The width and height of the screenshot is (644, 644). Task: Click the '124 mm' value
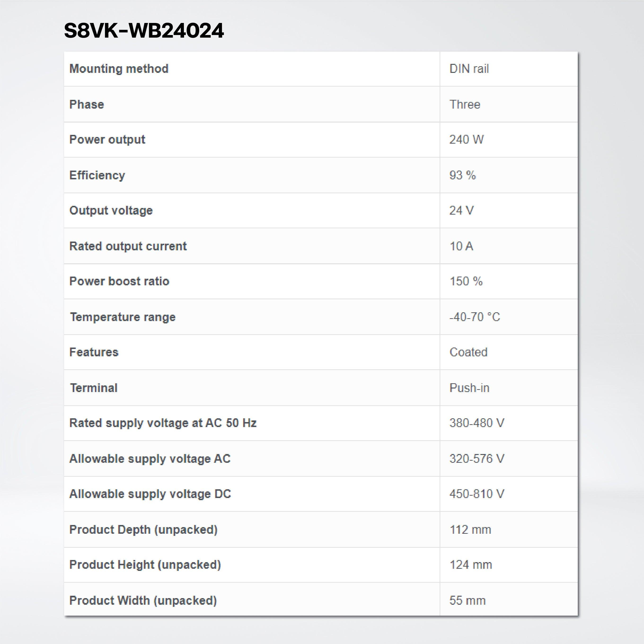pos(471,565)
